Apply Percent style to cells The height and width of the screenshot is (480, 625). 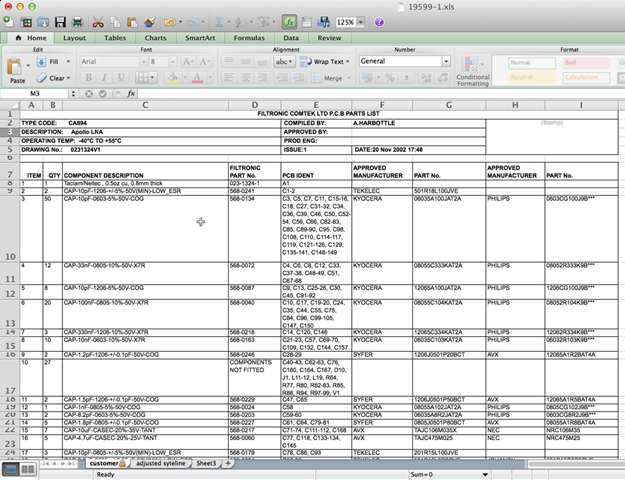(390, 77)
